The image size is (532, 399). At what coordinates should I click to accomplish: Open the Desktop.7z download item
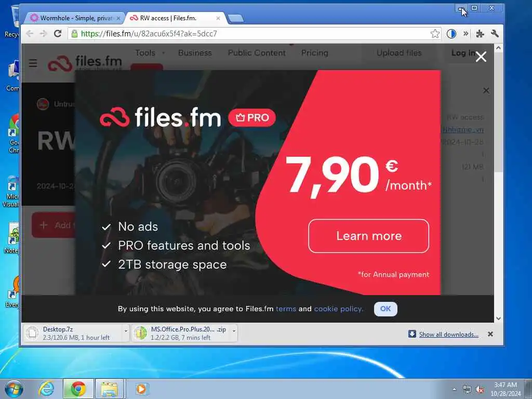click(74, 333)
